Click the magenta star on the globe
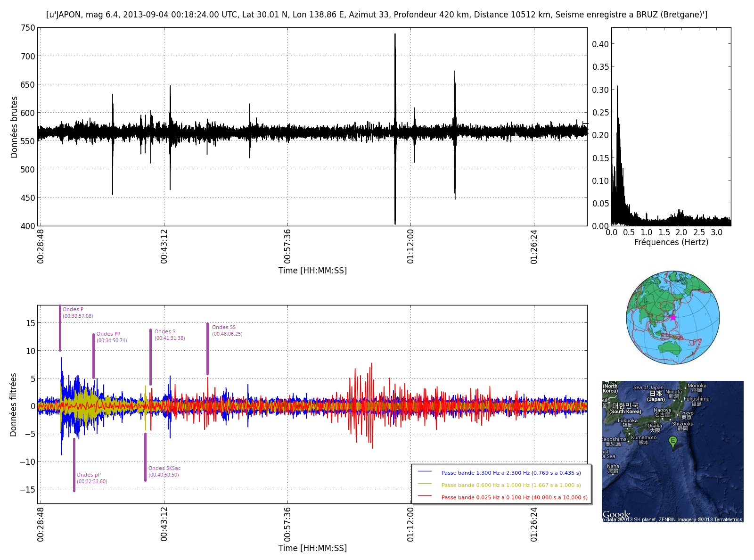 point(673,317)
